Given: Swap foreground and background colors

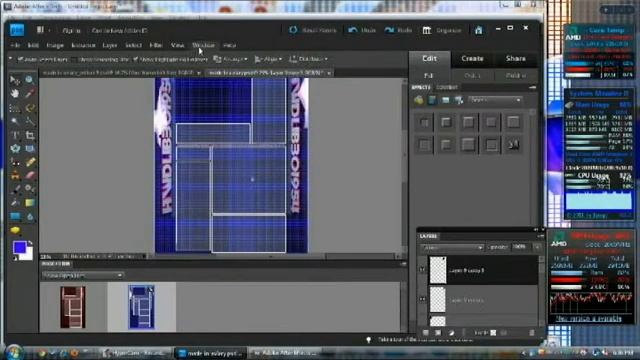Looking at the screenshot, I should [30, 244].
